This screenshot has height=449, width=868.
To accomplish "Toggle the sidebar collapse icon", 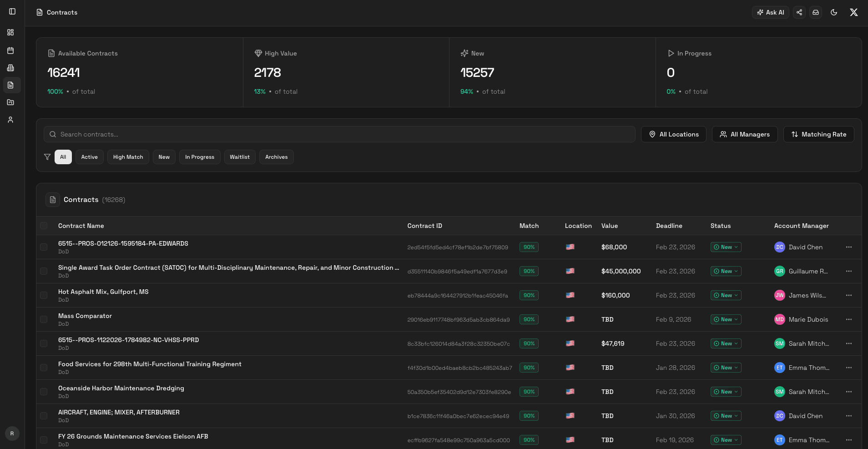I will pyautogui.click(x=12, y=11).
